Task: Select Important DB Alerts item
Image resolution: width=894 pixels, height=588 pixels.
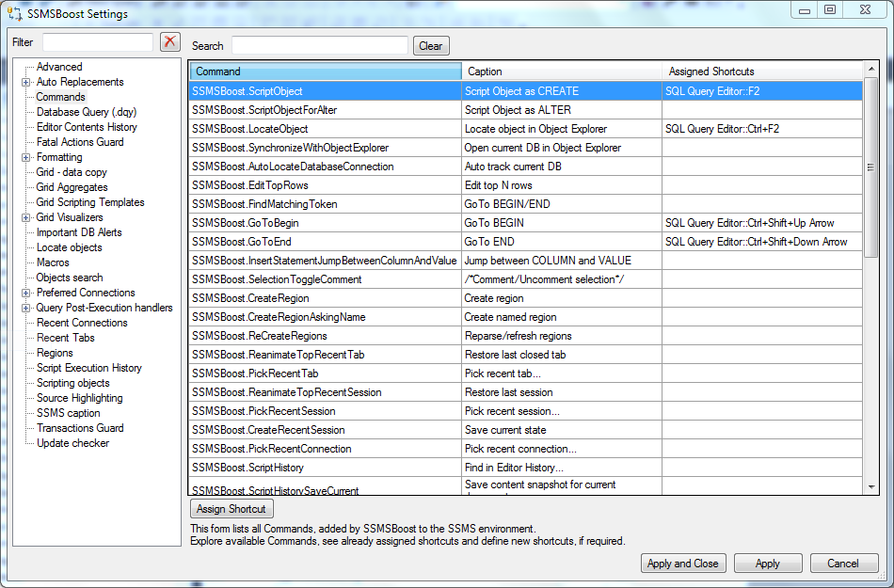Action: tap(79, 232)
